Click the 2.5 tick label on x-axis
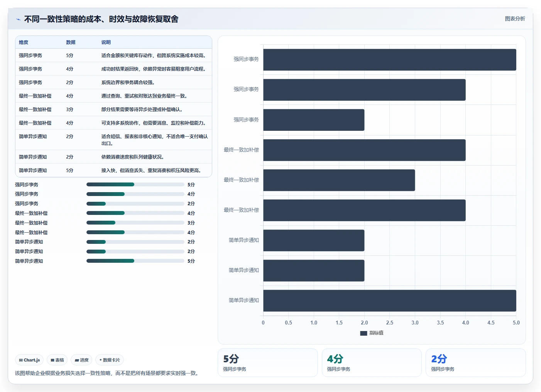The width and height of the screenshot is (541, 392). point(390,323)
